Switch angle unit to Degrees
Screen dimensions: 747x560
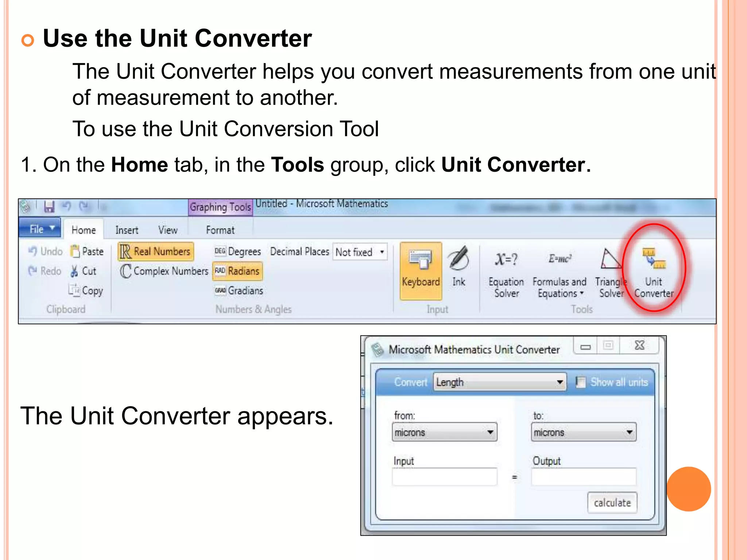(237, 252)
